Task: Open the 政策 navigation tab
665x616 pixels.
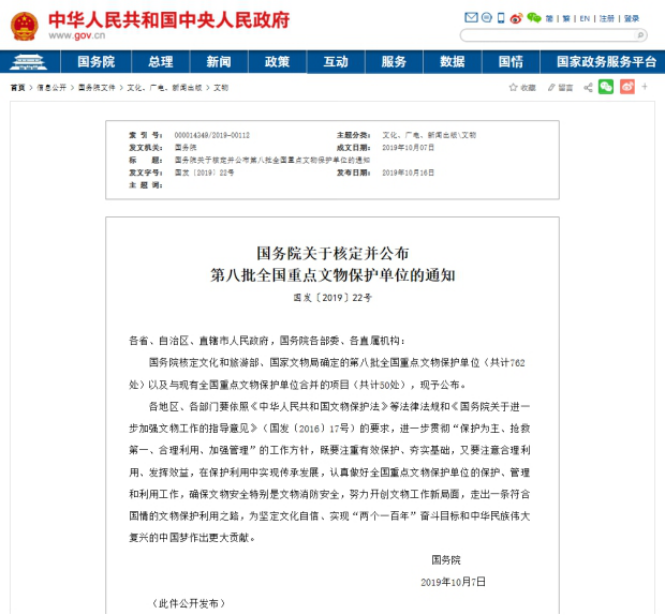Action: (277, 62)
